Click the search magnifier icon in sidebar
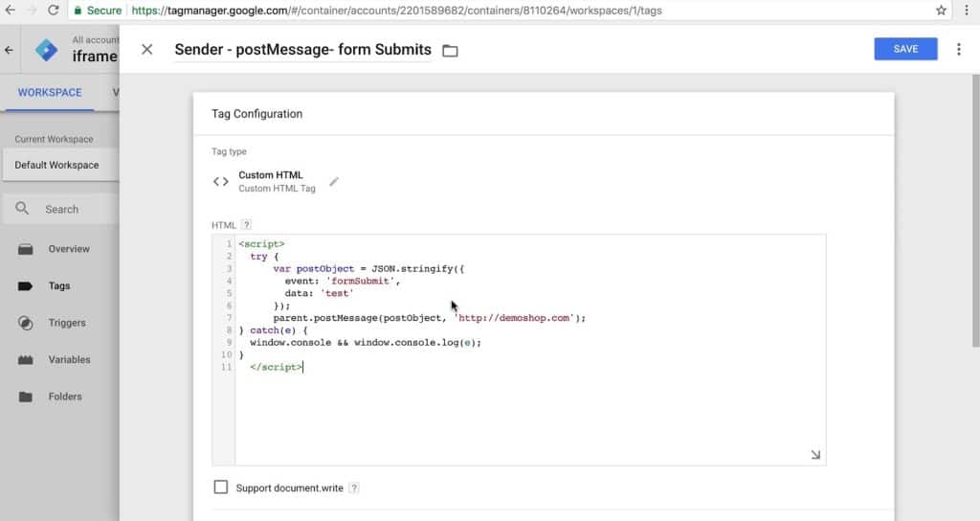 click(x=22, y=208)
